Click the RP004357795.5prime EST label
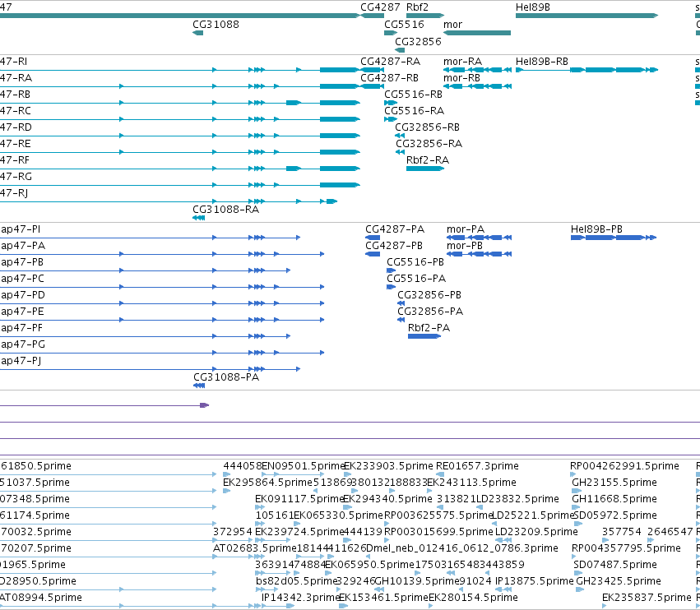The height and width of the screenshot is (610, 700). [x=626, y=548]
